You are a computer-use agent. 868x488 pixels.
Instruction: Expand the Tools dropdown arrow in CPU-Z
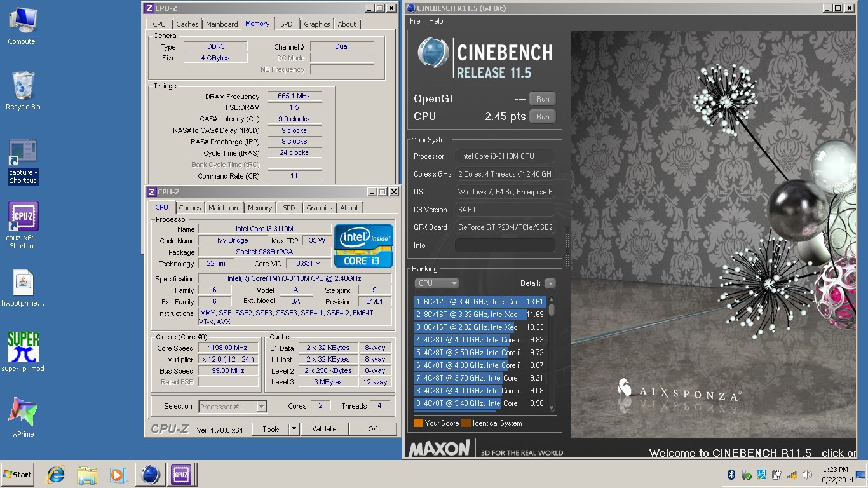click(294, 429)
